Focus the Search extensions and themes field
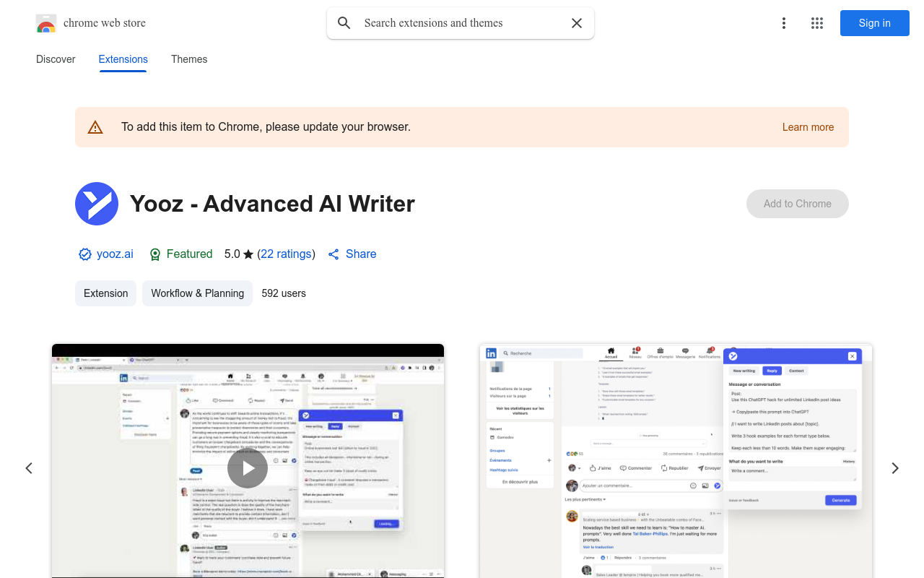The image size is (924, 578). coord(461,23)
